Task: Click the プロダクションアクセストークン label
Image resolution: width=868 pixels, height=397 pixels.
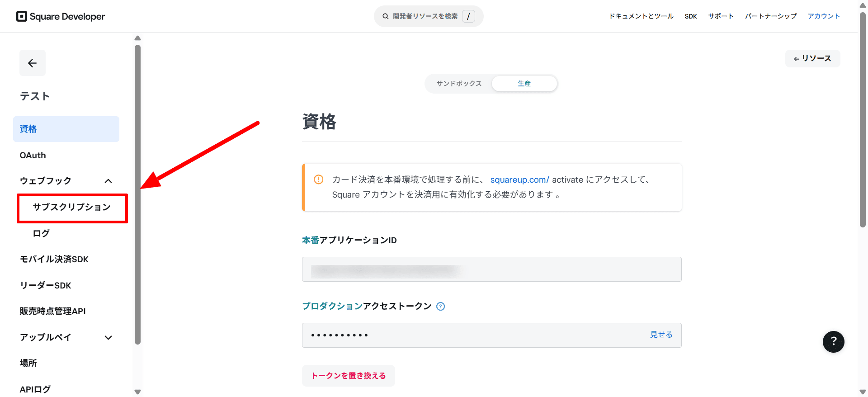Action: (x=367, y=306)
